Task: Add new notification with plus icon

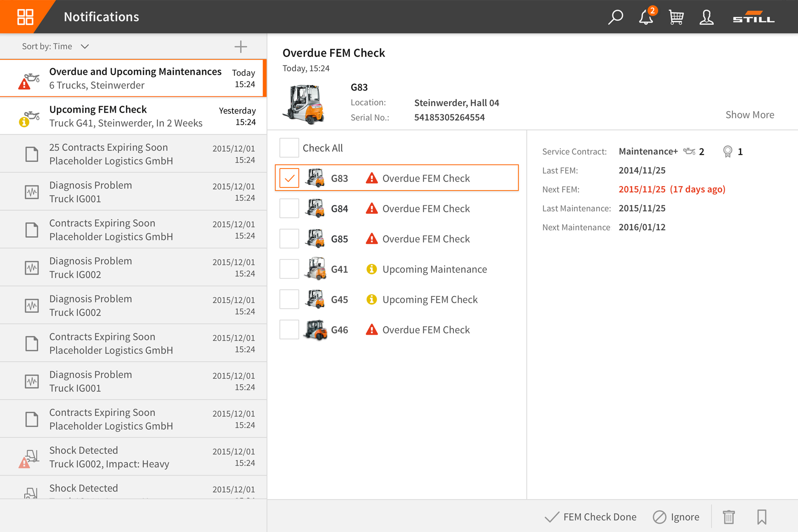Action: (x=240, y=46)
